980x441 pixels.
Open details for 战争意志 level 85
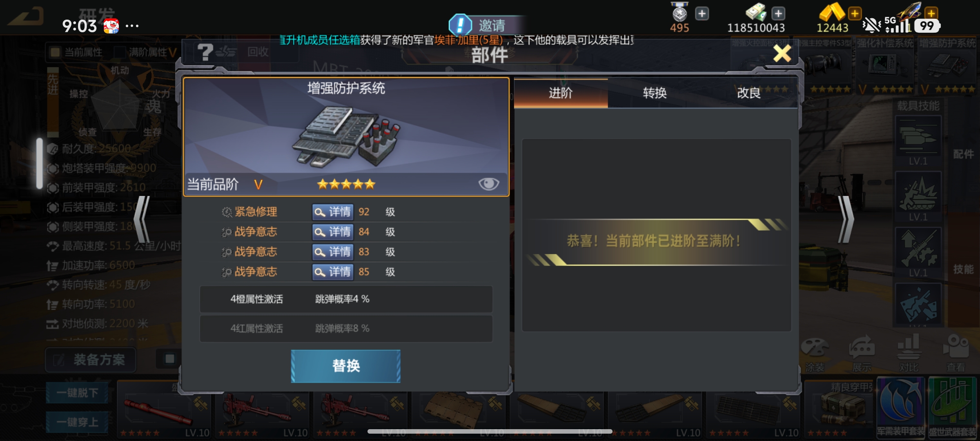(x=333, y=272)
